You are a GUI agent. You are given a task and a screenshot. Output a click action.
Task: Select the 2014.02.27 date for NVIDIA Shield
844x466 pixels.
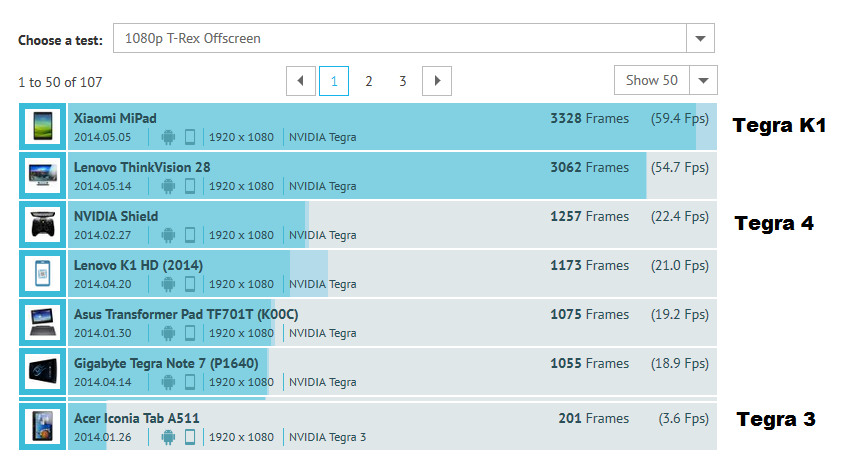click(102, 235)
